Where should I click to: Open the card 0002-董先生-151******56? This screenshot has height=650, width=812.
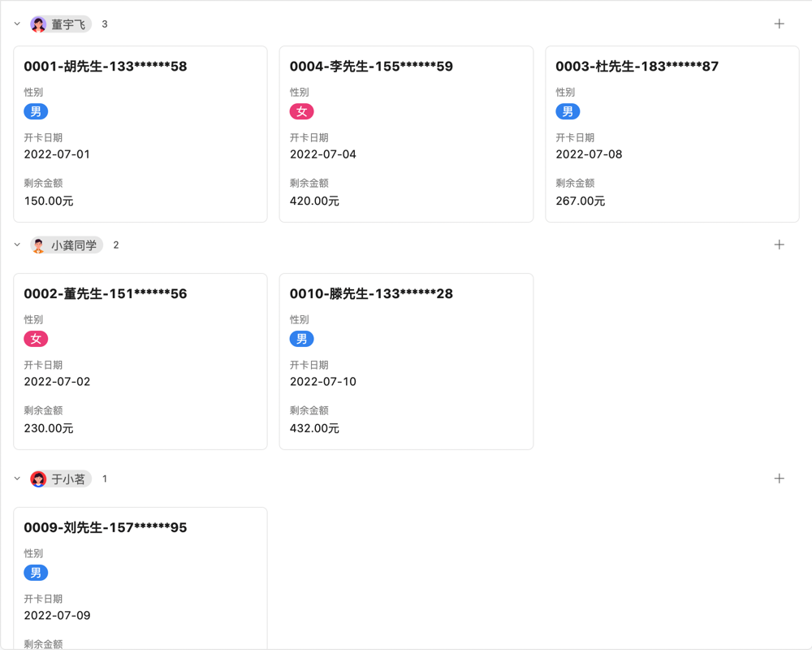[x=140, y=362]
